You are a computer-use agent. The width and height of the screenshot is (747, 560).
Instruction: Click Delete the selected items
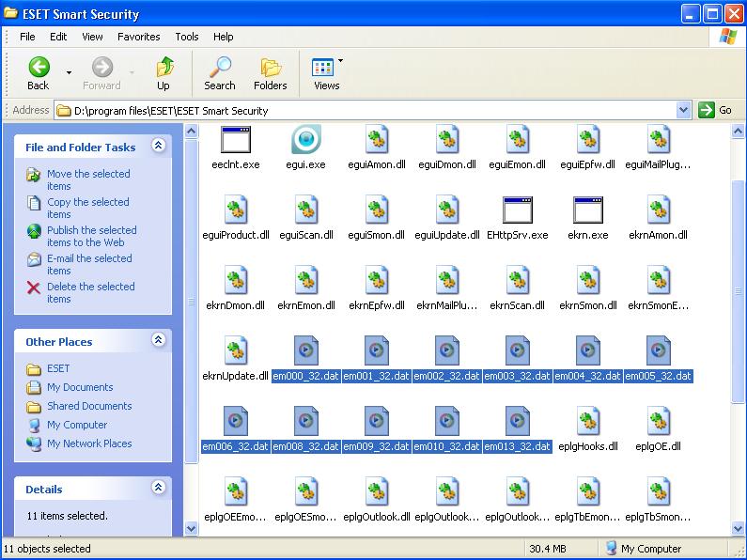pyautogui.click(x=90, y=292)
